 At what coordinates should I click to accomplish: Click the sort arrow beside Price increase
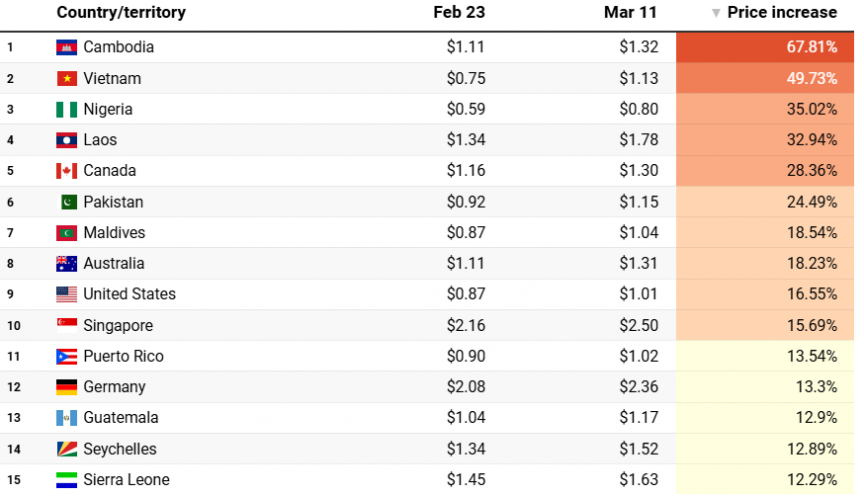pyautogui.click(x=716, y=13)
